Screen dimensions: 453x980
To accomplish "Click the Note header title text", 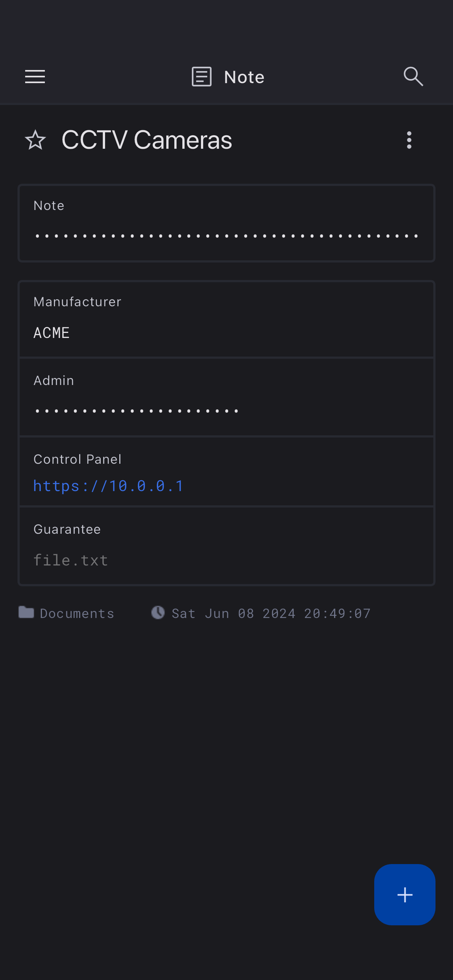I will point(244,77).
